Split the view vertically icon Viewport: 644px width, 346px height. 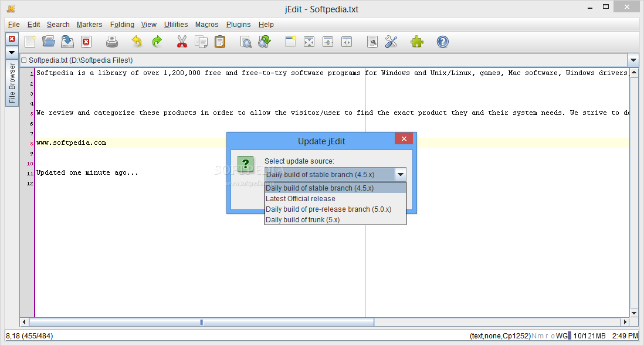(x=347, y=42)
